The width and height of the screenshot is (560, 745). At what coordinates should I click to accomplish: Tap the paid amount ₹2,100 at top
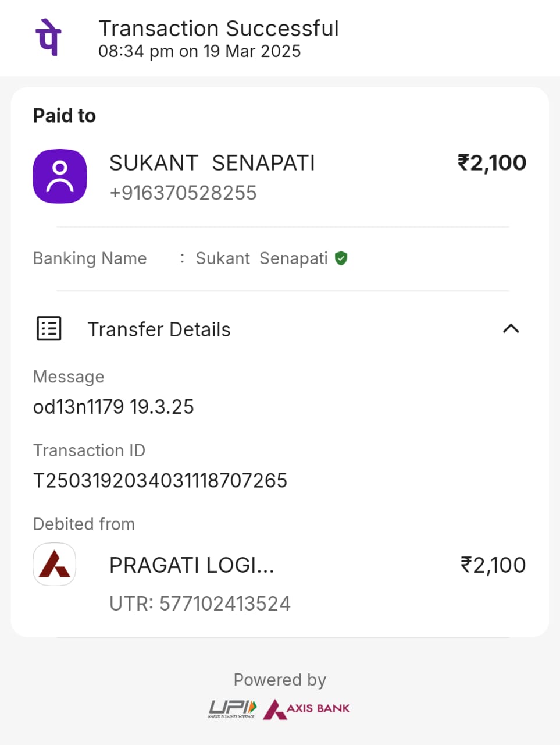point(492,163)
